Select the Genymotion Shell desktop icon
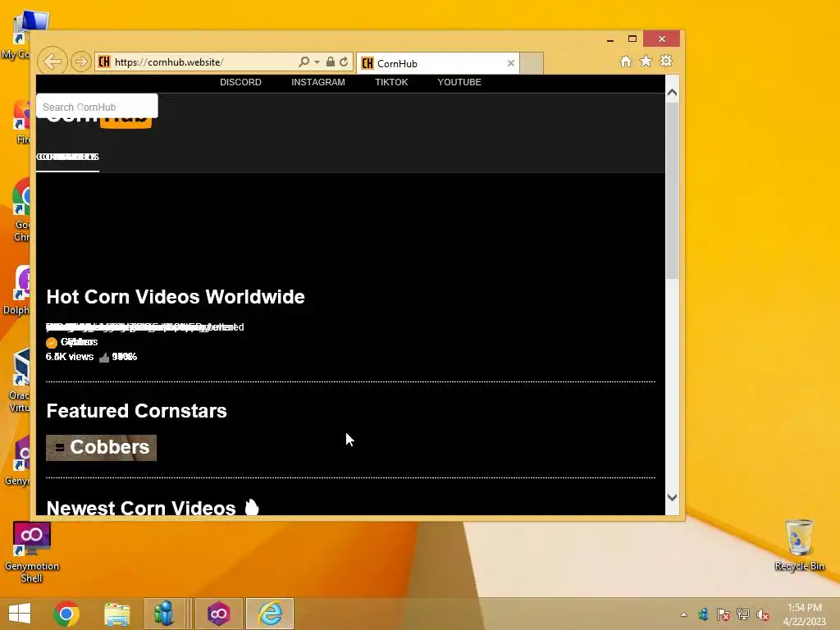Screen dimensions: 840x630 (32, 552)
